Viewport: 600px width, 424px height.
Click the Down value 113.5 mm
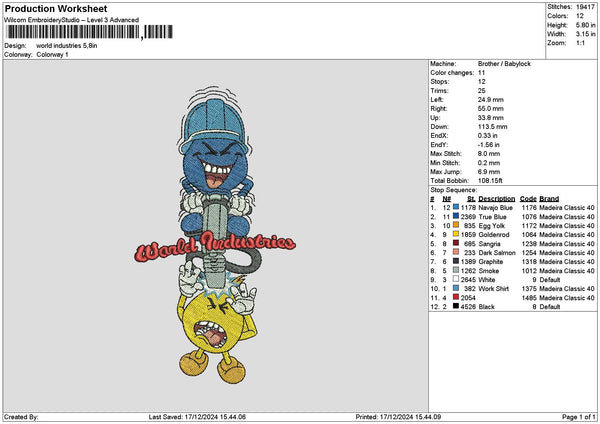[x=492, y=127]
